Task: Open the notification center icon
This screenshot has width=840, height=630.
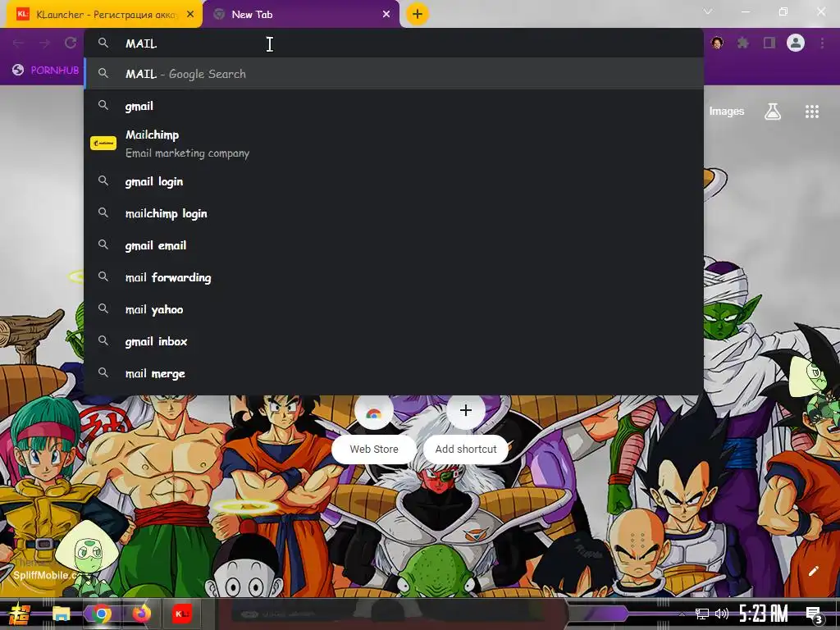Action: coord(815,614)
